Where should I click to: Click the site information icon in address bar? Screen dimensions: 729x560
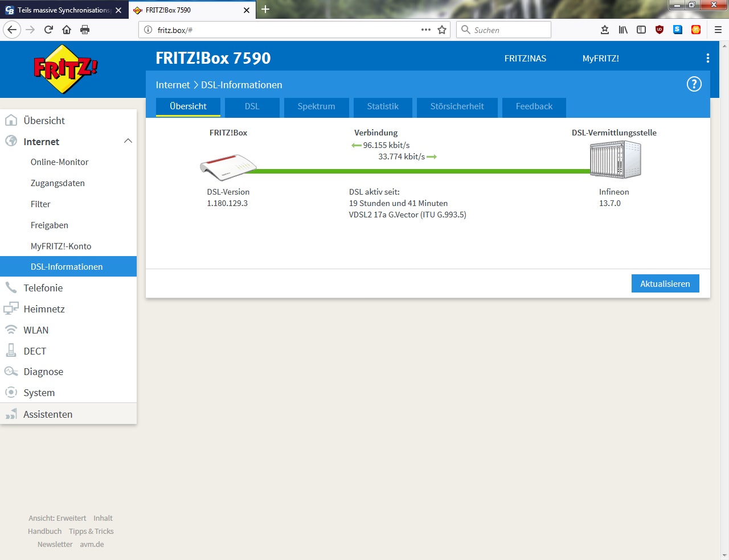click(x=148, y=30)
